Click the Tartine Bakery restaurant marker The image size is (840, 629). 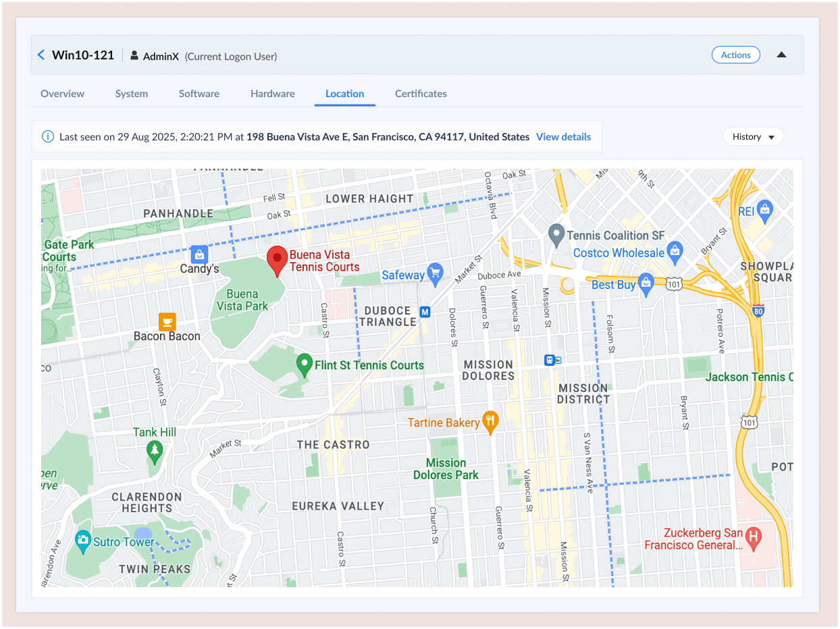click(491, 422)
